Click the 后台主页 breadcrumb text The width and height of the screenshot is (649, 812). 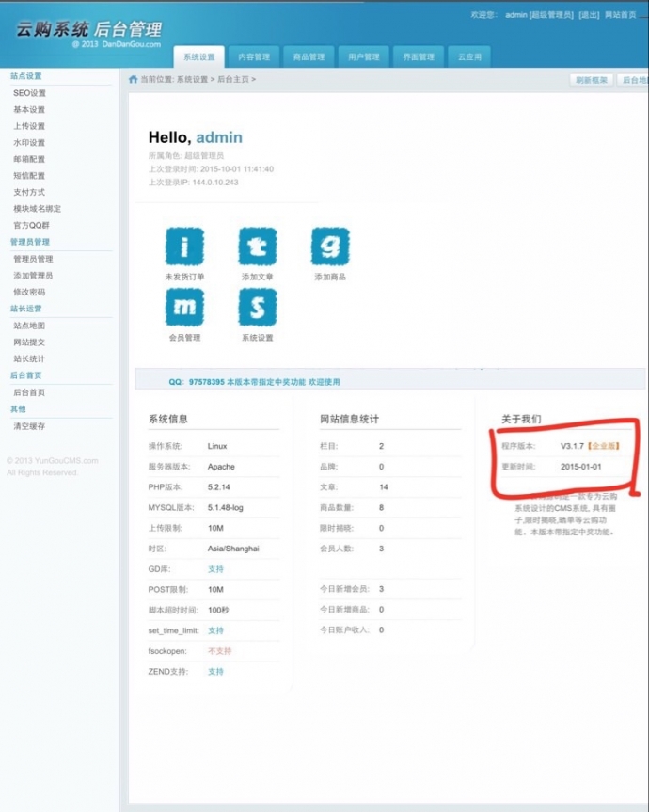click(233, 79)
